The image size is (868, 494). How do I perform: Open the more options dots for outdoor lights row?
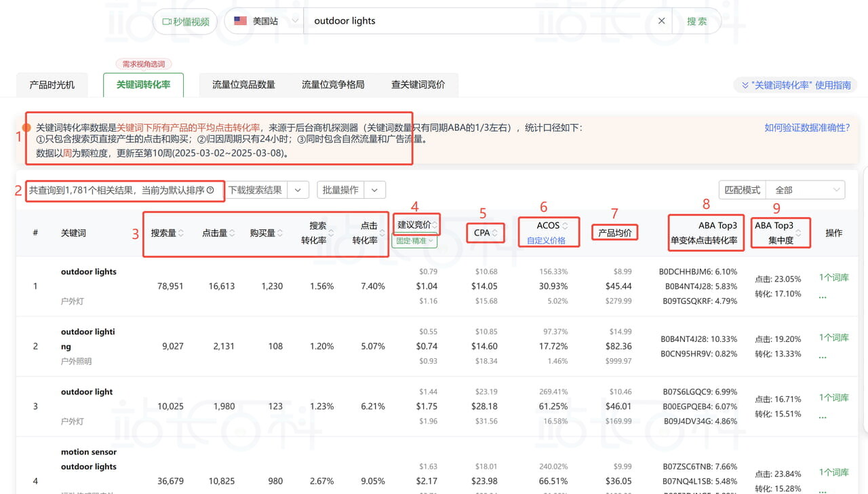823,297
